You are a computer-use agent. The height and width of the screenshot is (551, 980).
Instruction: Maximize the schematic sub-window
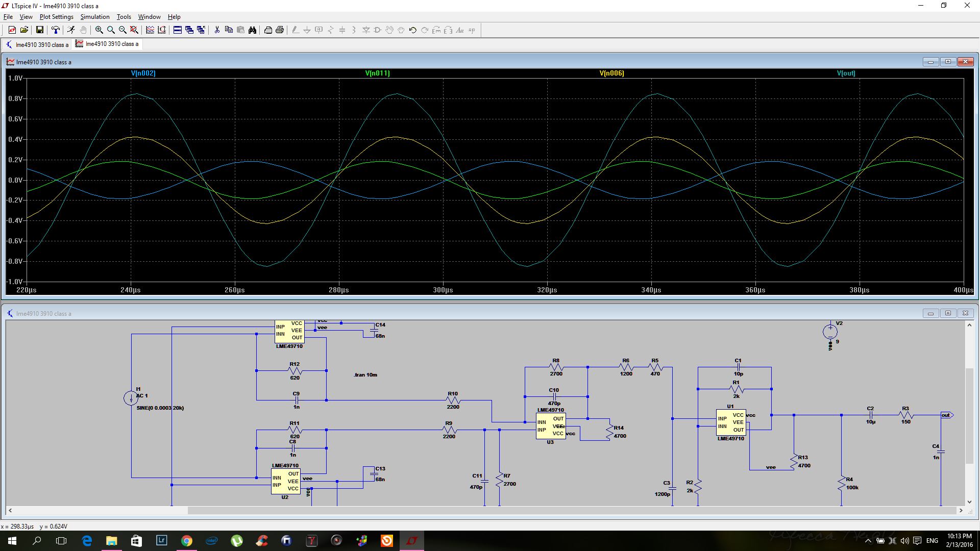click(948, 313)
